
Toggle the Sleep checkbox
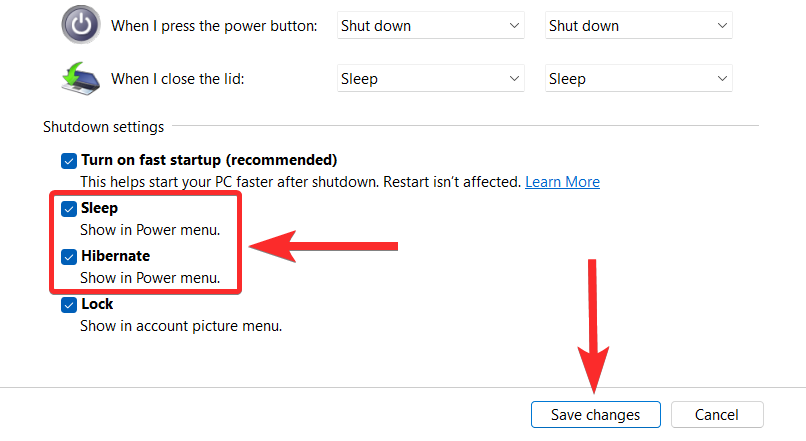pos(68,208)
